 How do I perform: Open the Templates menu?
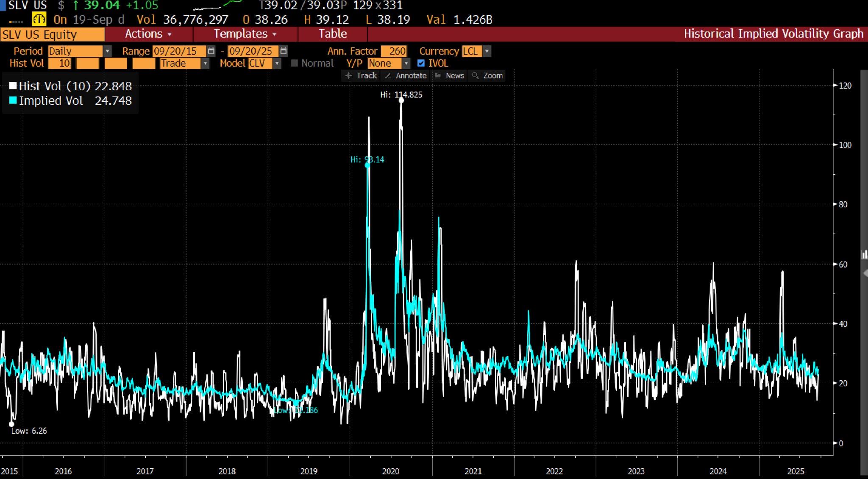245,34
